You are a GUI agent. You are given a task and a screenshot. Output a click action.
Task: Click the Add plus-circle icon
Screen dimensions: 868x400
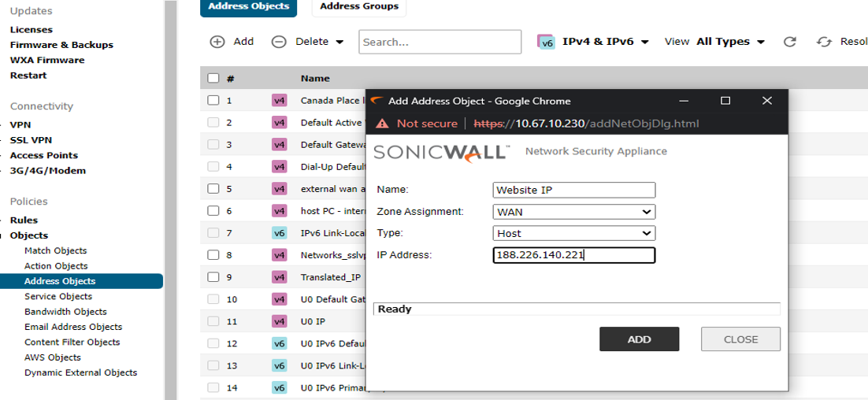click(x=217, y=42)
